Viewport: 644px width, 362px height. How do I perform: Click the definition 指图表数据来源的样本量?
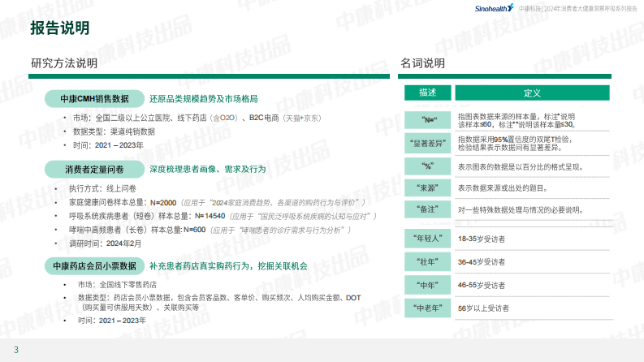pyautogui.click(x=516, y=121)
